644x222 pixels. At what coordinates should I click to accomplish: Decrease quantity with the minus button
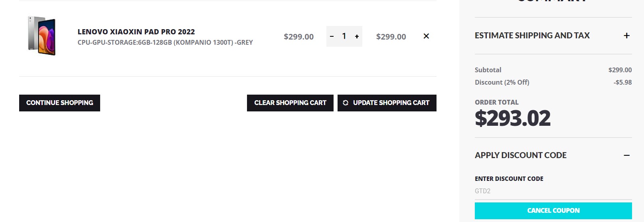[332, 36]
